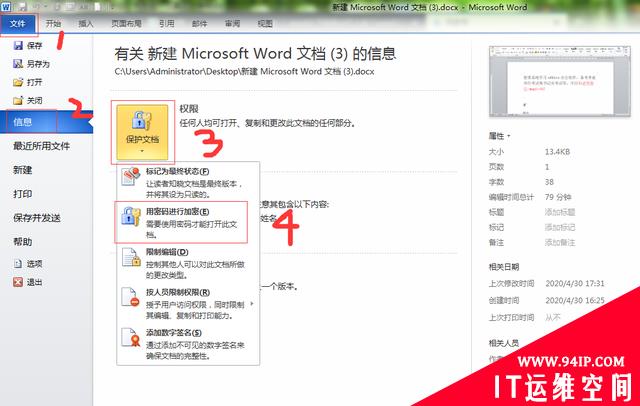Click the 按人员限制权限 icon
This screenshot has width=640, height=406.
click(x=131, y=297)
